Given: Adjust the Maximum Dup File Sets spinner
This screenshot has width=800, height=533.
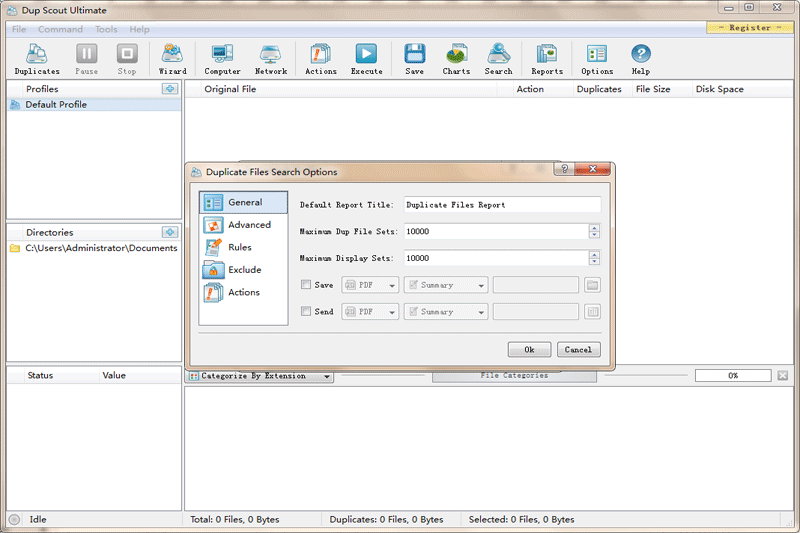Looking at the screenshot, I should [x=594, y=231].
